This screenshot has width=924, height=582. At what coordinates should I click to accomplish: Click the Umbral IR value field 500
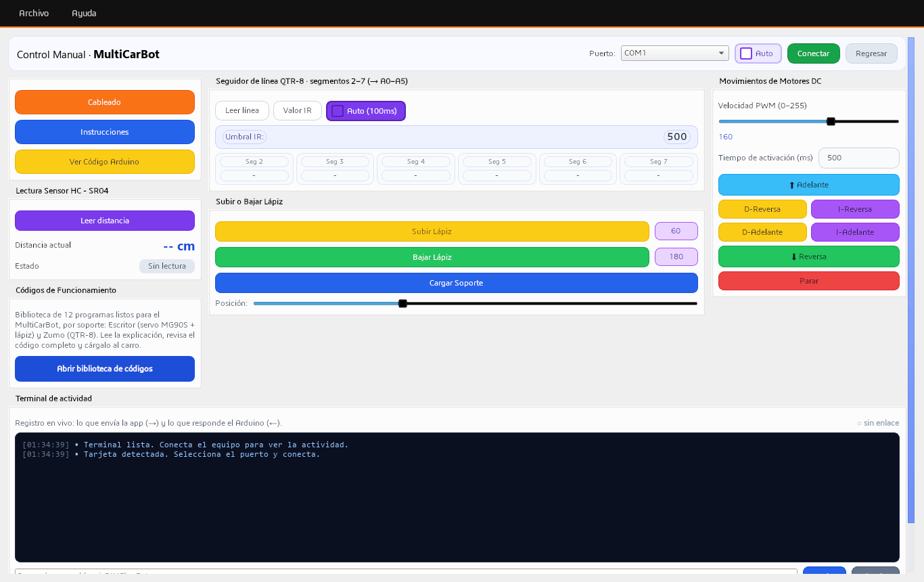[677, 137]
